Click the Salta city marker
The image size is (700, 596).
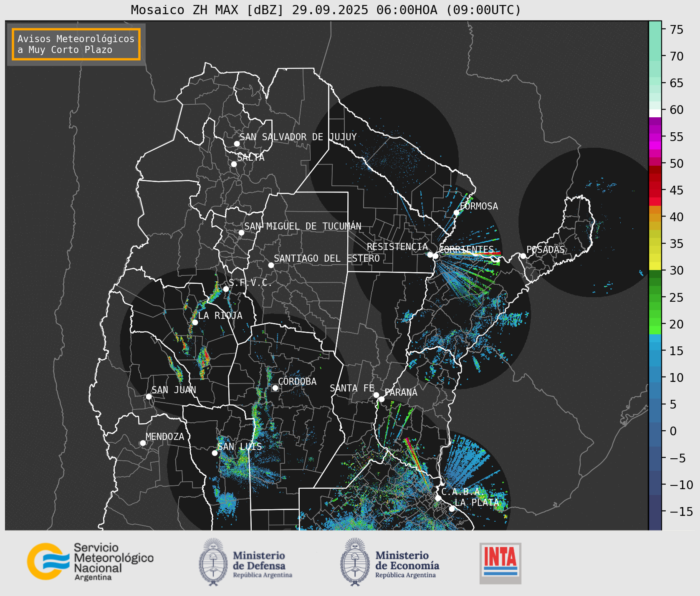click(234, 164)
